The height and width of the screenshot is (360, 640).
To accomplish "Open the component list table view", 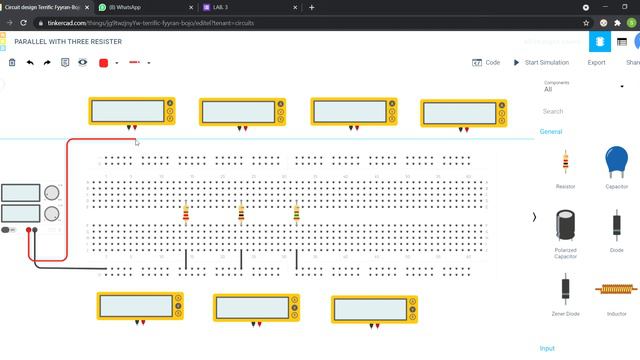I will [x=622, y=42].
